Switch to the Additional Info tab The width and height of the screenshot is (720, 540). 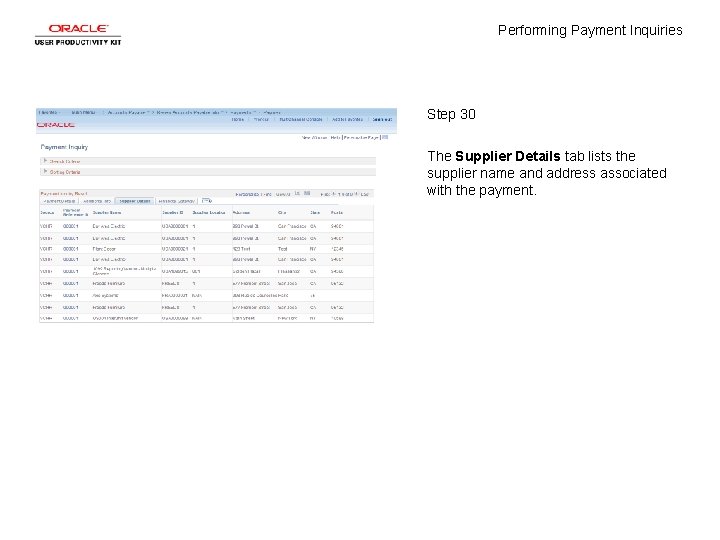(97, 201)
